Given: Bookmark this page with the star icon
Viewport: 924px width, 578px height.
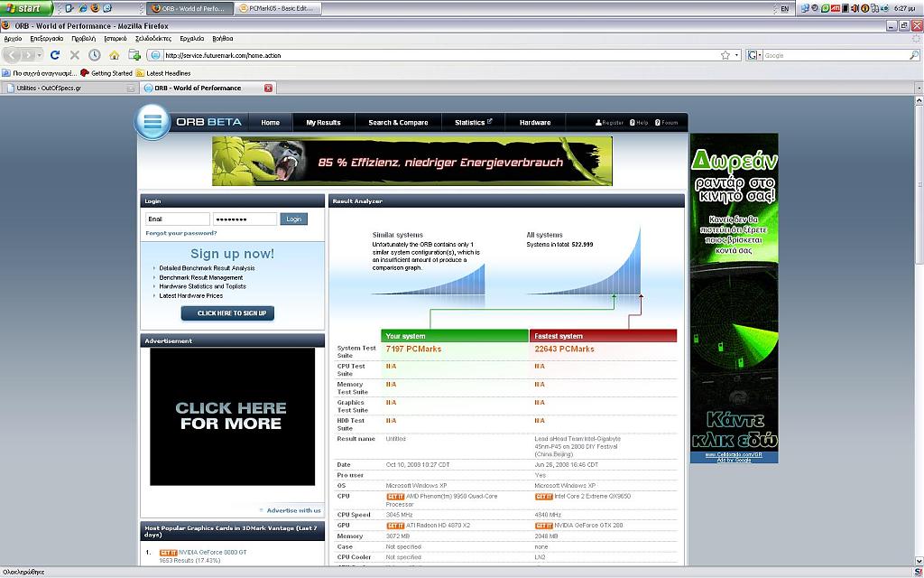Looking at the screenshot, I should 725,55.
